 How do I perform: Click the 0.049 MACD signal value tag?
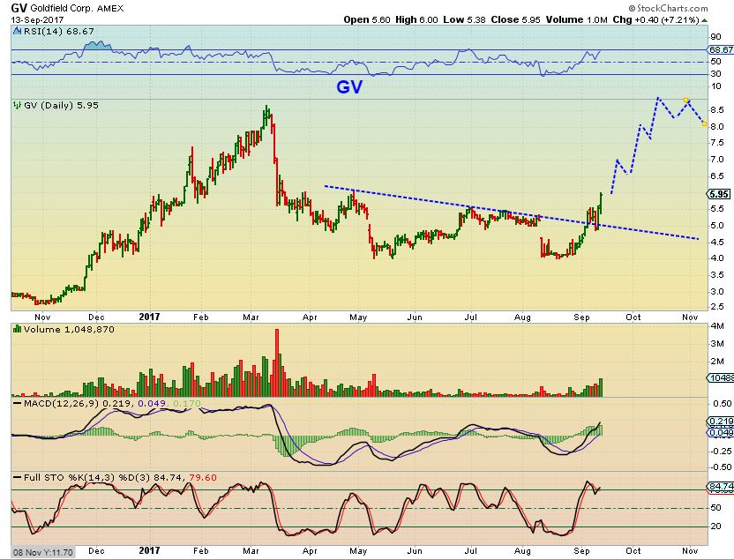[721, 433]
